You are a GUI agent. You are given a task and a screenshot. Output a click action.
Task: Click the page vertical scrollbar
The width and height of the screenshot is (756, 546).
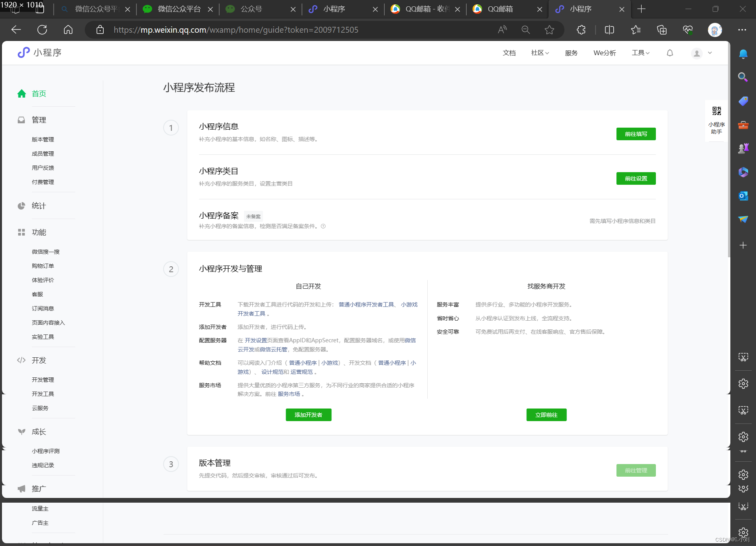coord(729,150)
